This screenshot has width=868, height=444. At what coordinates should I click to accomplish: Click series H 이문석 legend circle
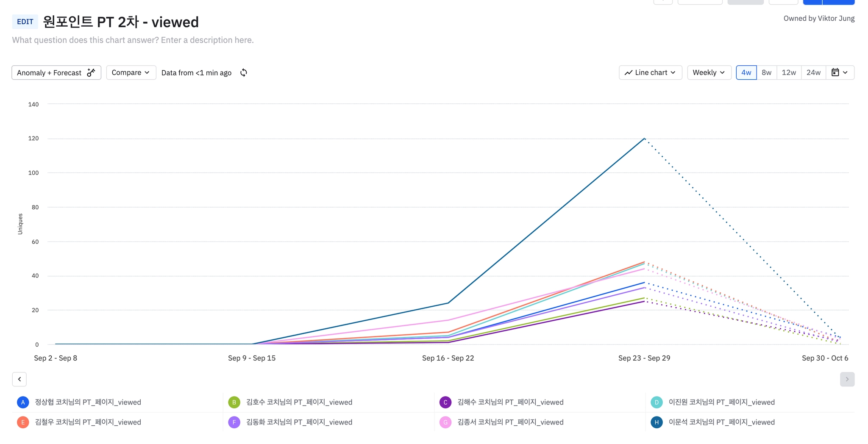point(657,422)
